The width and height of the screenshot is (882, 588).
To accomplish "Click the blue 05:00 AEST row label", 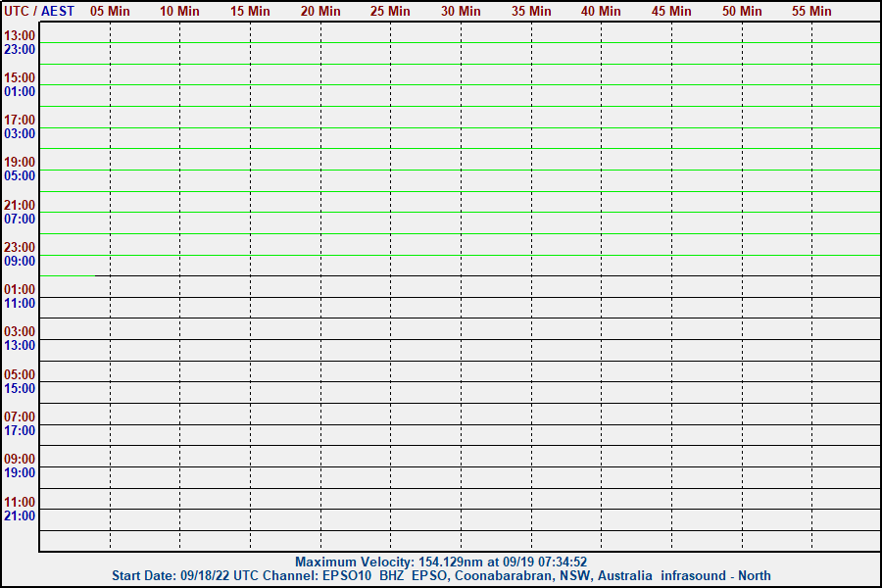I will pyautogui.click(x=20, y=176).
